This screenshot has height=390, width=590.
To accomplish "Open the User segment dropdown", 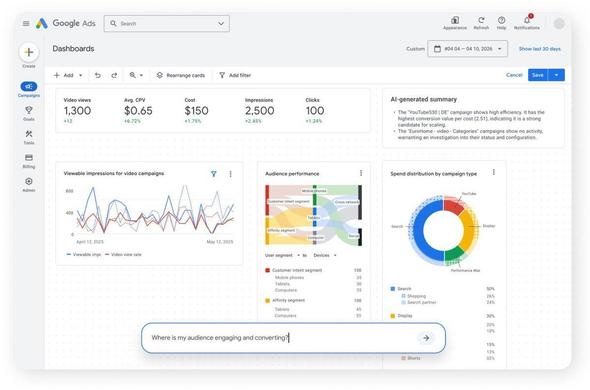I will pos(283,255).
